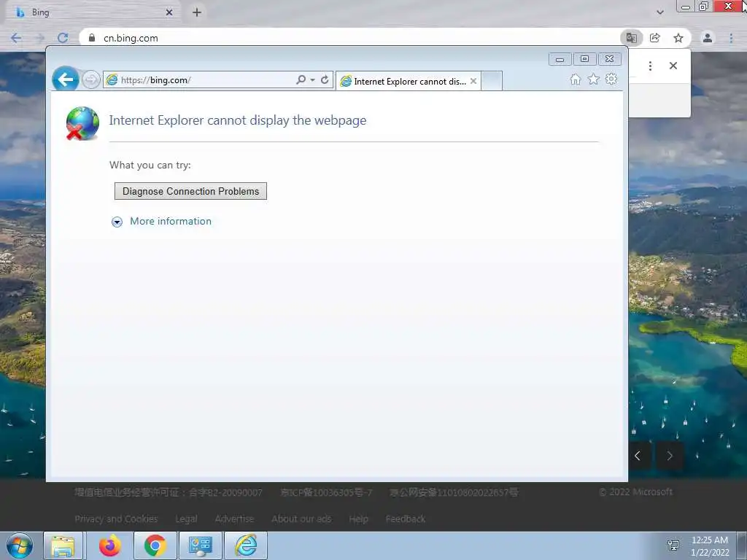
Task: Click the https://bing.com/ address field in IE
Action: [x=200, y=80]
